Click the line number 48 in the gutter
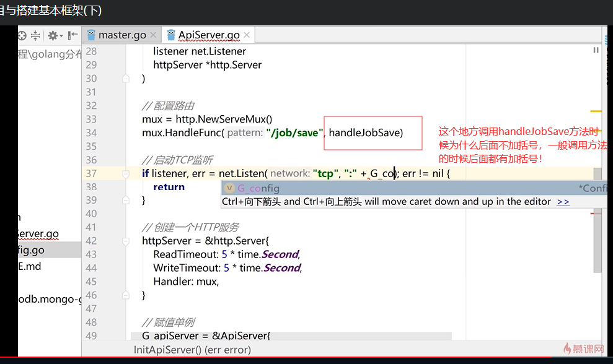This screenshot has height=364, width=613. (91, 322)
